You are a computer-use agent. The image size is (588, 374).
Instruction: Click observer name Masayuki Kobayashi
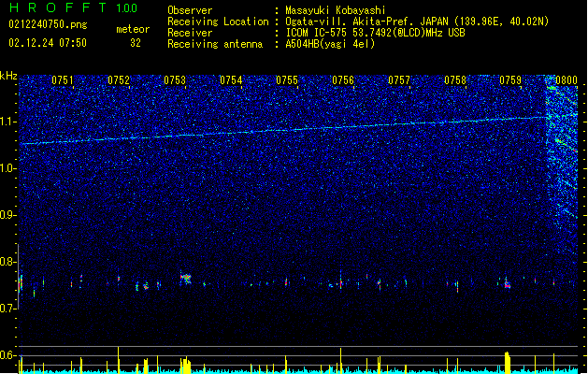click(x=336, y=10)
